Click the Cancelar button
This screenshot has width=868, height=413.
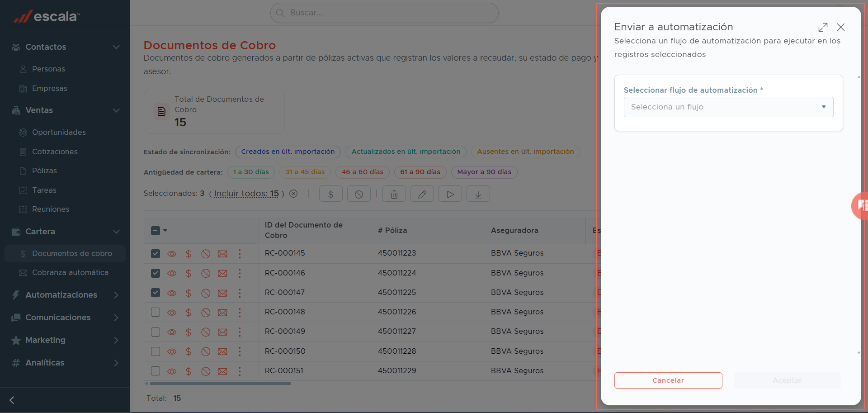point(668,380)
